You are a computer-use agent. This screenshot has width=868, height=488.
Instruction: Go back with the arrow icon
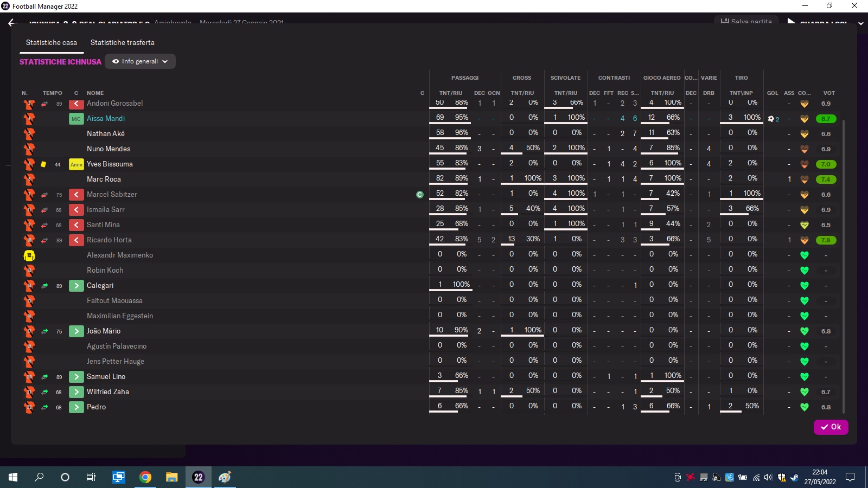coord(13,23)
